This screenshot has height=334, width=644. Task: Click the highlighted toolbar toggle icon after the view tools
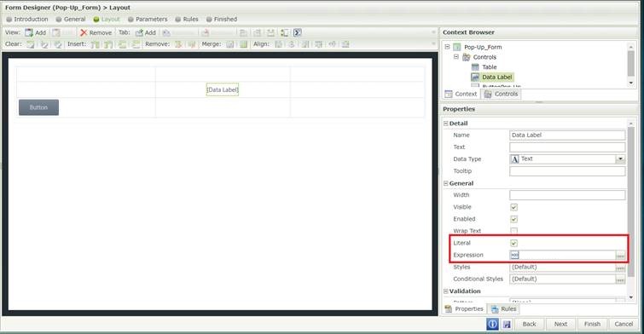tap(298, 32)
